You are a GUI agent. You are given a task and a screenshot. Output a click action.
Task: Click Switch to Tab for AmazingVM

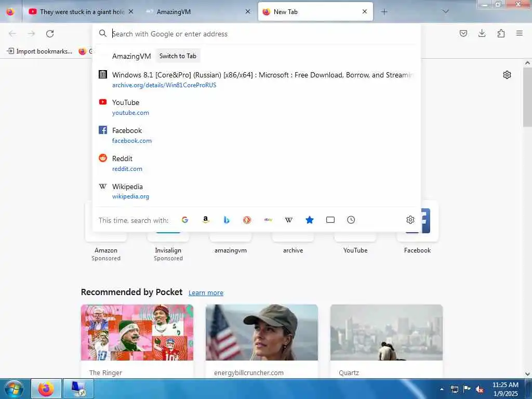tap(178, 56)
